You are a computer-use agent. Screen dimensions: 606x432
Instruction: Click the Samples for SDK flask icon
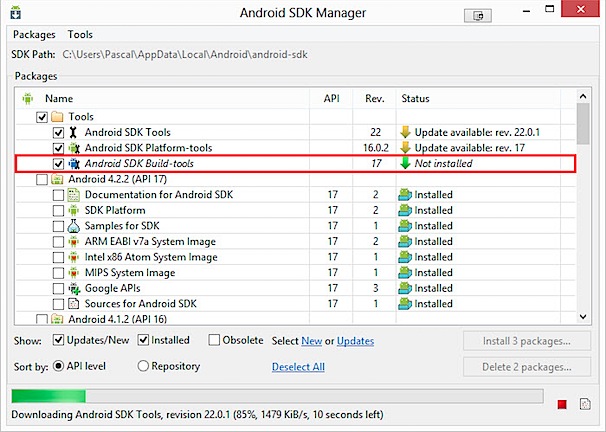(74, 226)
